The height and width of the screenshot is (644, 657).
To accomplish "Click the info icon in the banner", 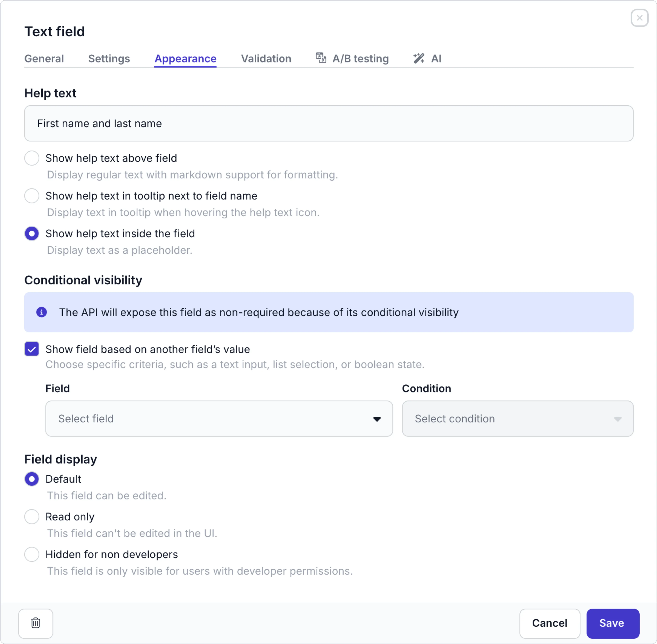I will (x=42, y=312).
